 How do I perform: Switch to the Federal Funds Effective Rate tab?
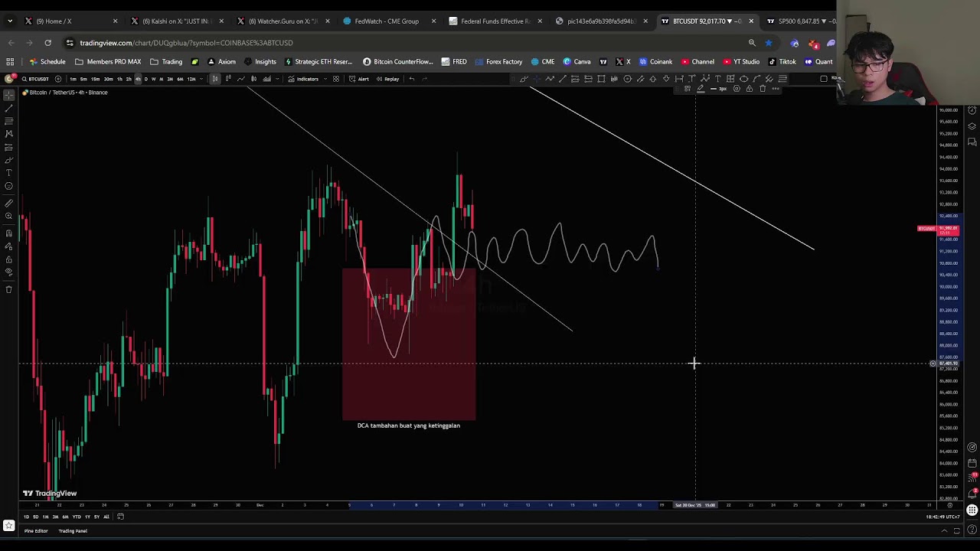[x=495, y=21]
